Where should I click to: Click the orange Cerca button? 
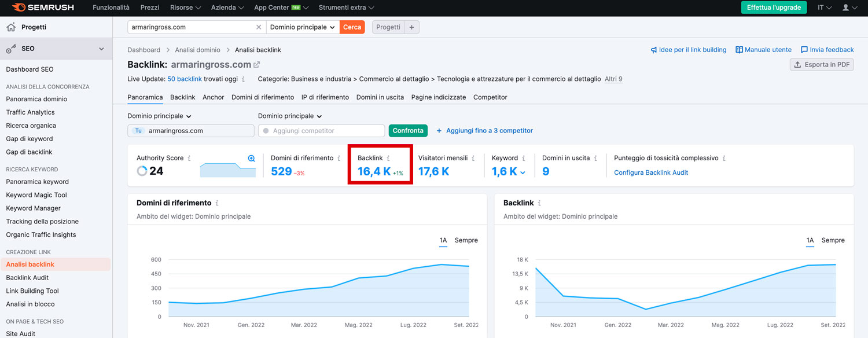point(352,27)
